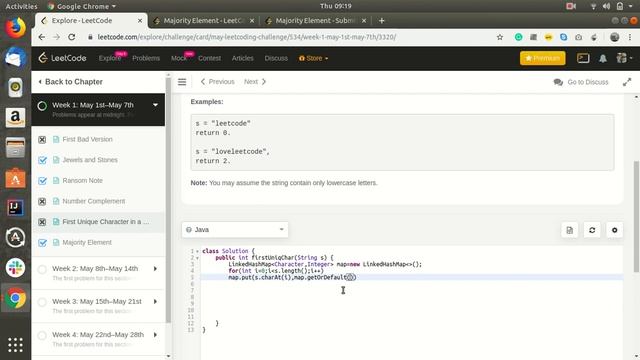Open Articles nav item
Screen dimensions: 640x360
click(x=242, y=58)
